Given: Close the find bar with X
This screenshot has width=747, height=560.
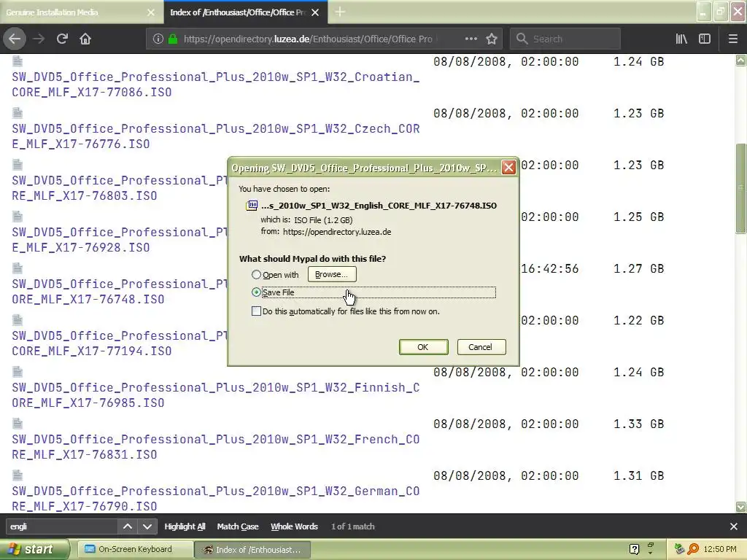Looking at the screenshot, I should [734, 526].
